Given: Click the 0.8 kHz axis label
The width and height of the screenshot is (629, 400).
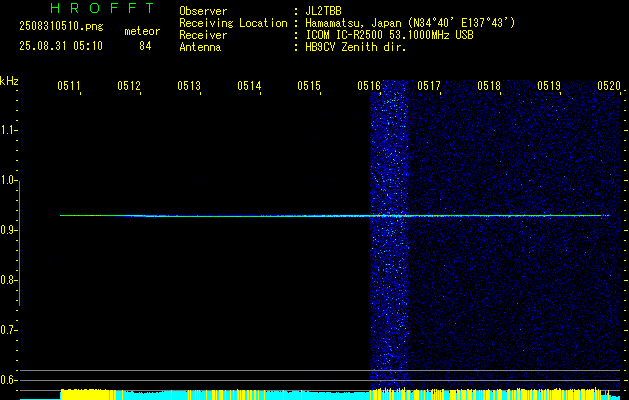Looking at the screenshot, I should (x=8, y=280).
